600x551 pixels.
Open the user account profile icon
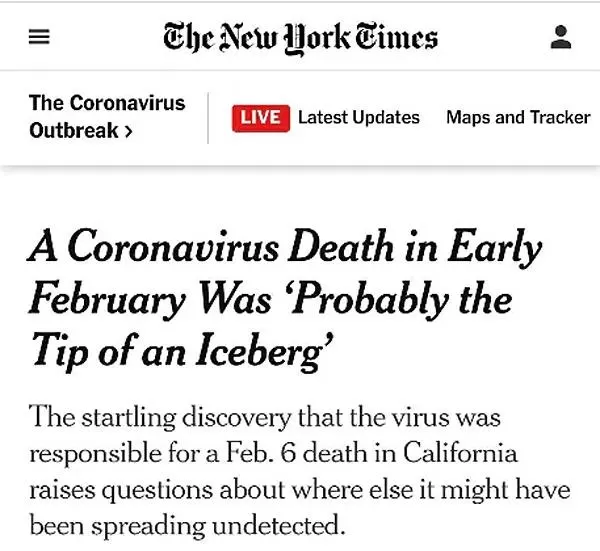coord(561,37)
